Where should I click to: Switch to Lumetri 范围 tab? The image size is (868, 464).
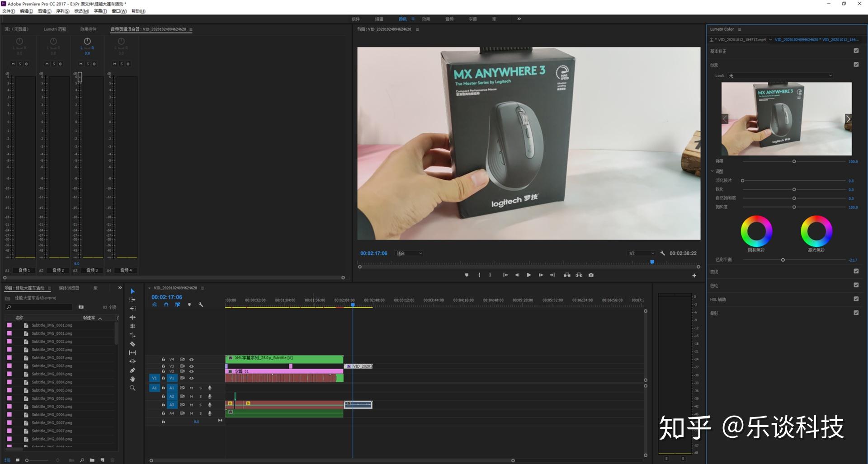coord(55,29)
